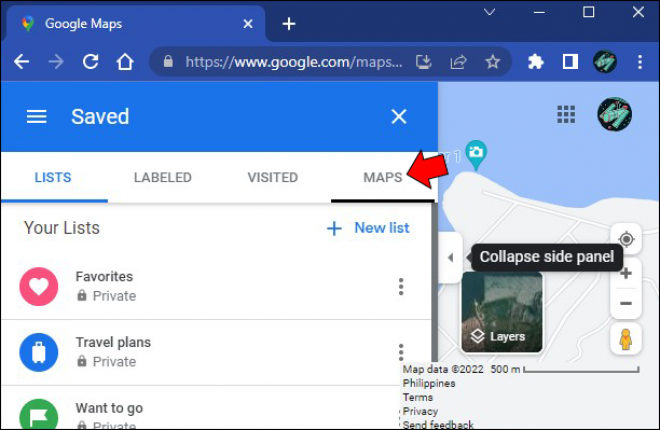660x430 pixels.
Task: Zoom out on the map
Action: 626,303
